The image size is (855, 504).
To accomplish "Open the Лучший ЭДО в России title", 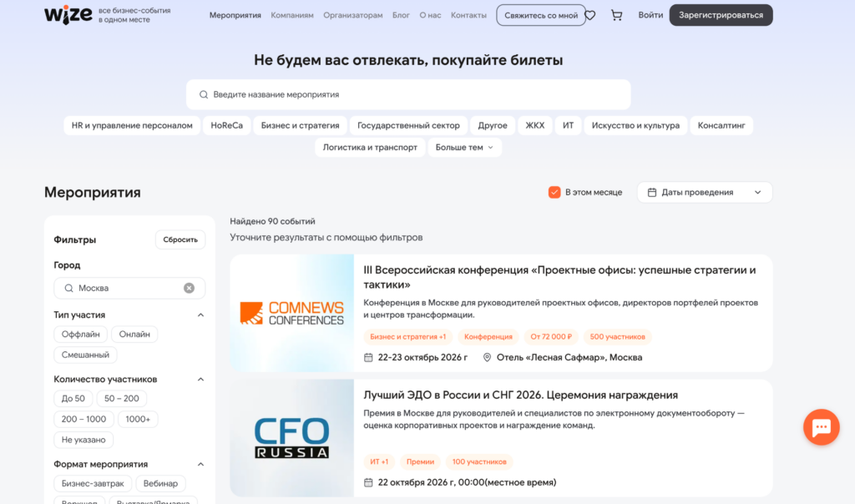I will click(521, 395).
